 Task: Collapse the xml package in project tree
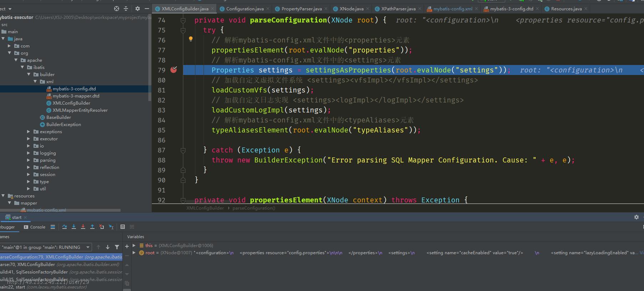tap(35, 81)
